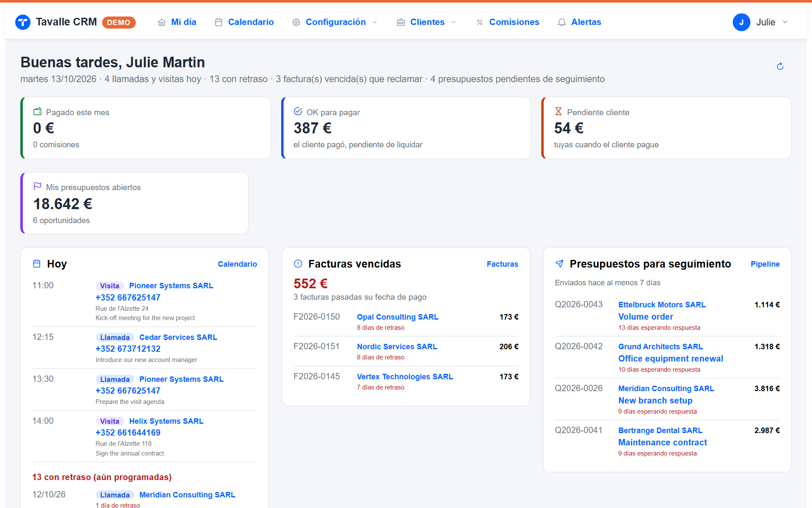
Task: Click the Julie user avatar
Action: pos(741,22)
